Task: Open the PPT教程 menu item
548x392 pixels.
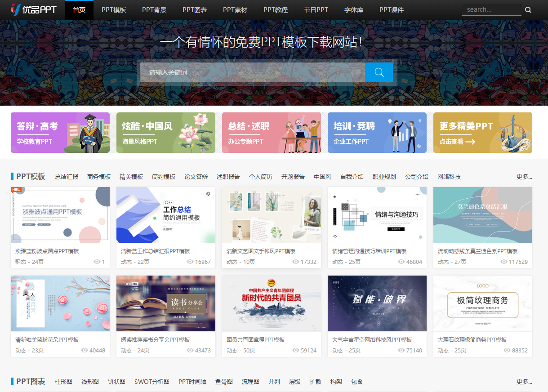Action: (275, 9)
